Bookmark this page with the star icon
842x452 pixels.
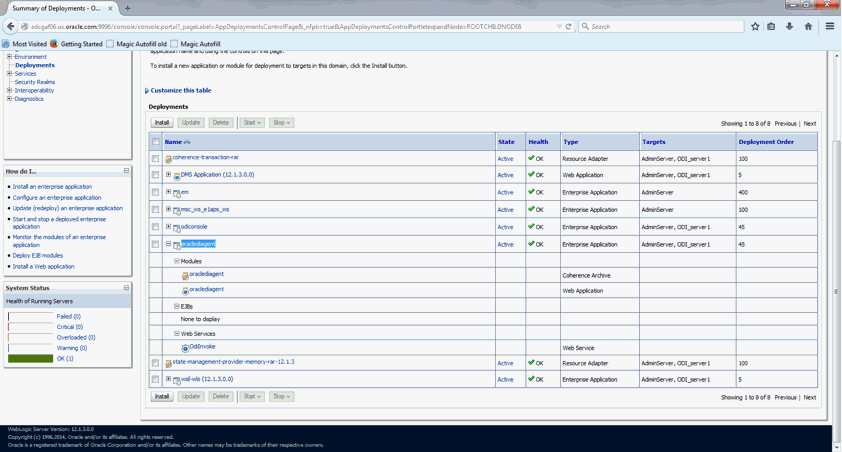pos(755,26)
